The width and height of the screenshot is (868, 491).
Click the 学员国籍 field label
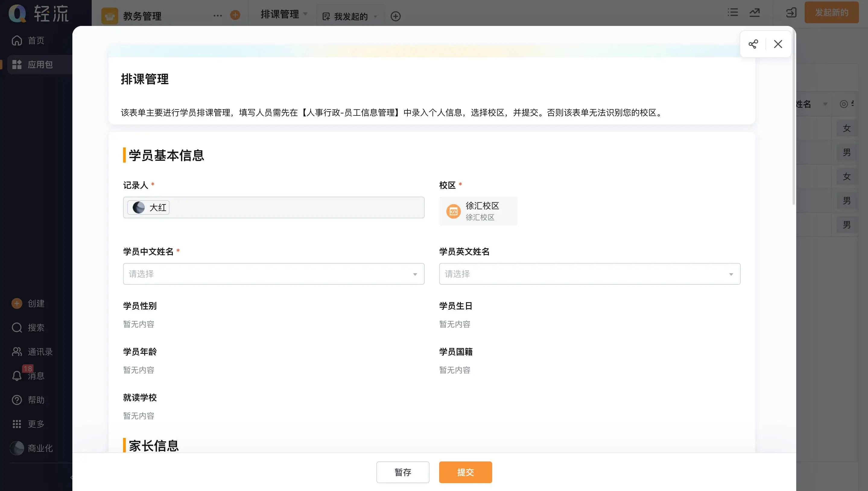[x=456, y=351]
